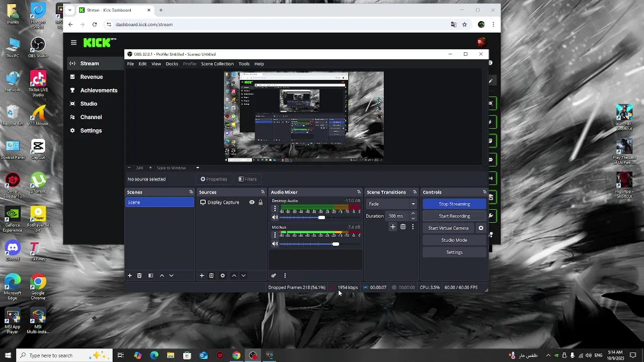Open OBS Settings from Controls

(454, 252)
